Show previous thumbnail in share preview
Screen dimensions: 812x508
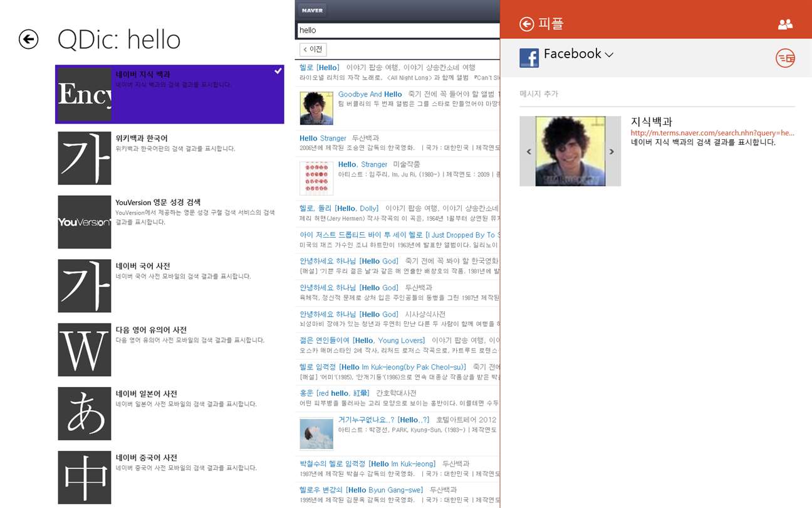(x=528, y=151)
